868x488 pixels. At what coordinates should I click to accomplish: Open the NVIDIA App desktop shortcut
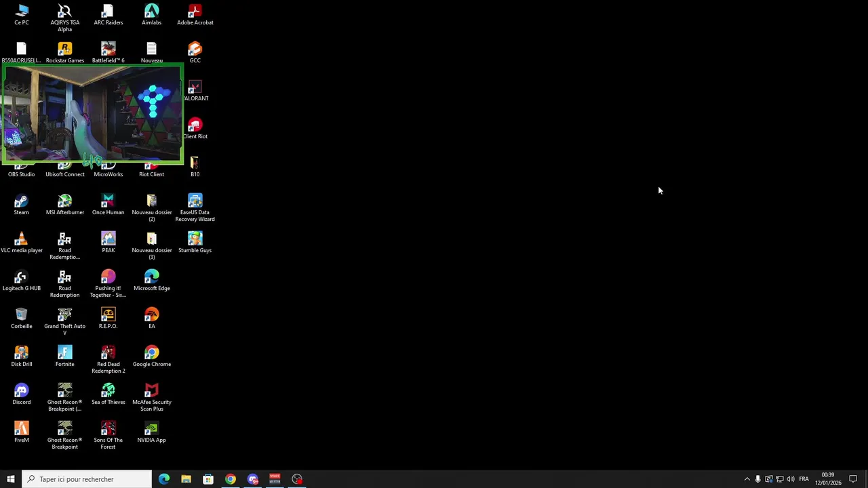[151, 432]
